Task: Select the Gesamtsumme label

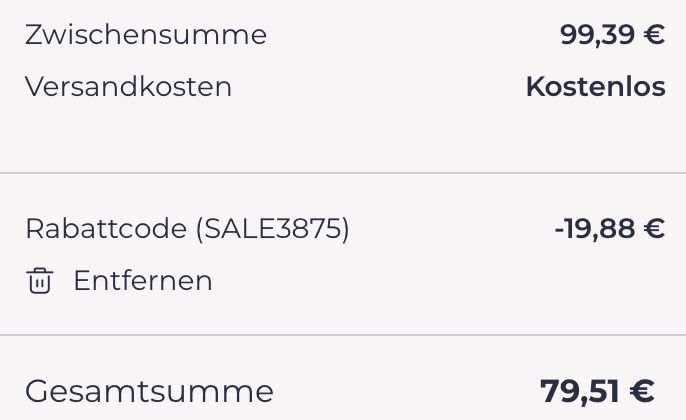Action: (149, 391)
